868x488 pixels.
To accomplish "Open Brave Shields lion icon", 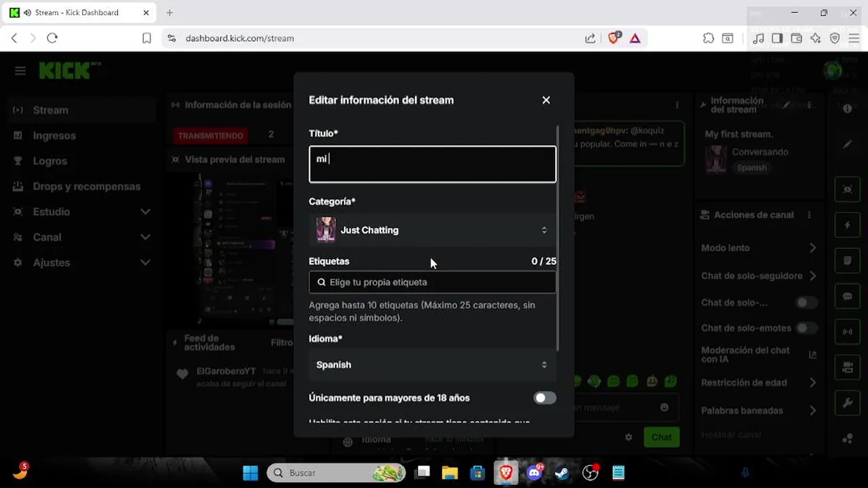I will (x=614, y=38).
